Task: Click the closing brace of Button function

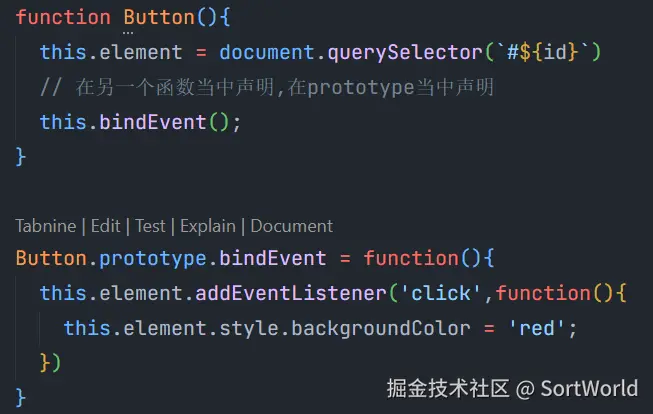Action: tap(21, 157)
